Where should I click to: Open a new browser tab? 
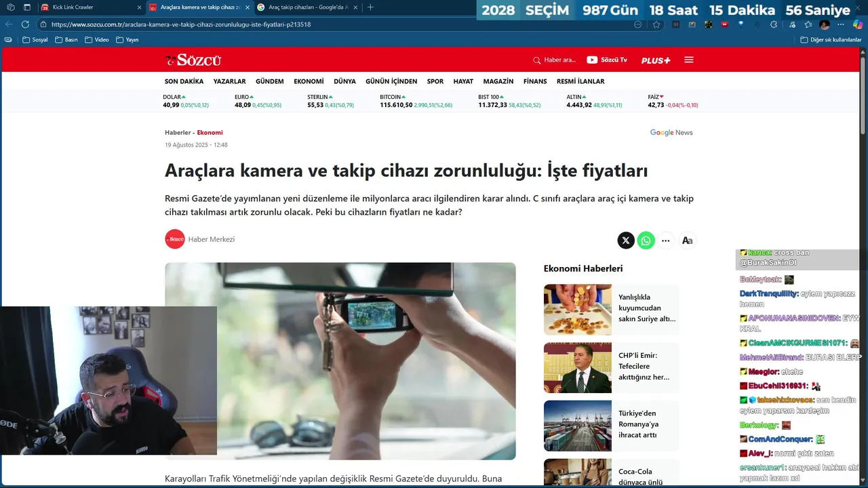click(x=370, y=7)
